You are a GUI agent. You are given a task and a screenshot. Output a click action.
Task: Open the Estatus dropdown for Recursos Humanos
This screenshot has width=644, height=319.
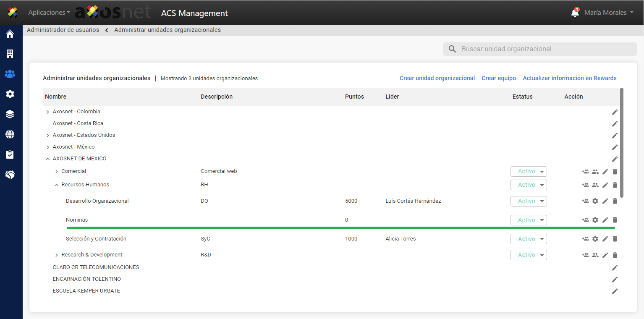point(529,185)
